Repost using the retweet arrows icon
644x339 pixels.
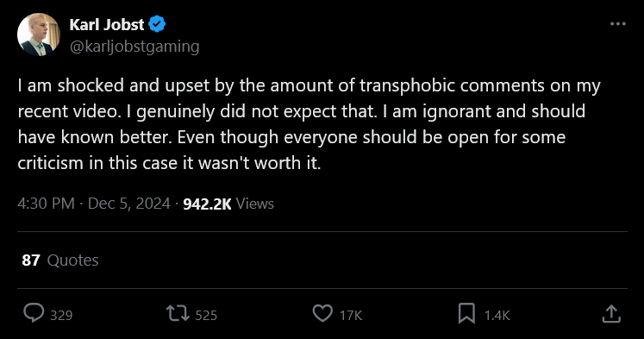[178, 313]
